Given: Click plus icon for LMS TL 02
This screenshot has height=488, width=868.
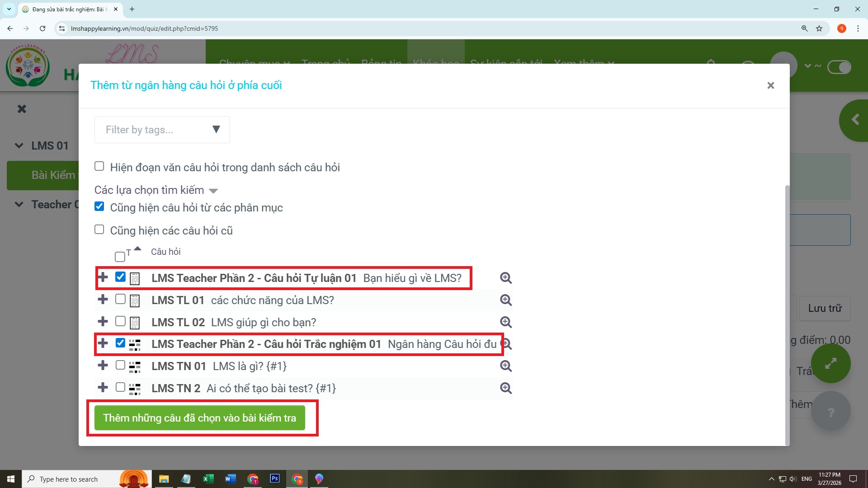Looking at the screenshot, I should [103, 322].
